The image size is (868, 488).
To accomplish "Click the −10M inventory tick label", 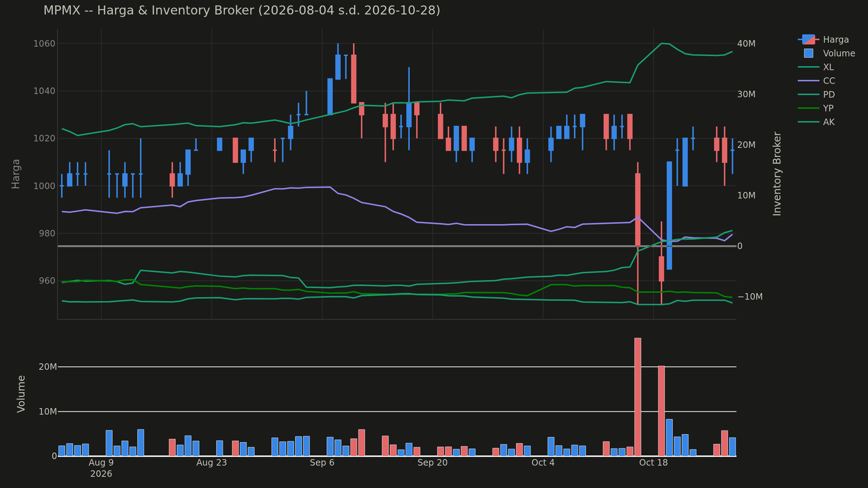I will pyautogui.click(x=750, y=297).
